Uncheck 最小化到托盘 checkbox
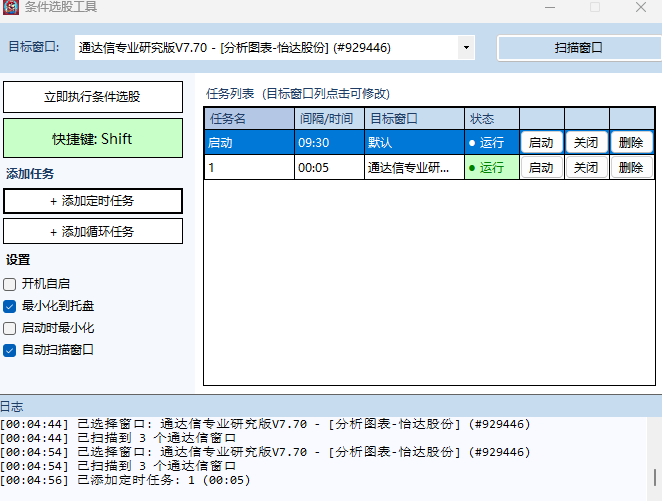The width and height of the screenshot is (662, 501). click(x=9, y=306)
